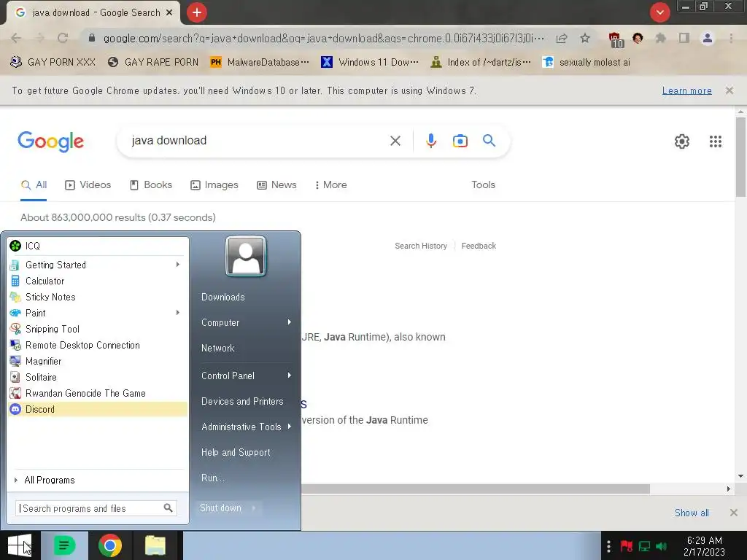The height and width of the screenshot is (560, 747).
Task: Open Help and Support
Action: [236, 452]
